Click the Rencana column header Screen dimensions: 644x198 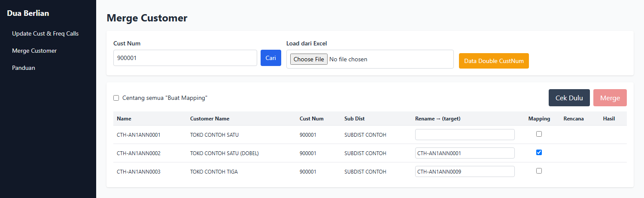[x=574, y=119]
